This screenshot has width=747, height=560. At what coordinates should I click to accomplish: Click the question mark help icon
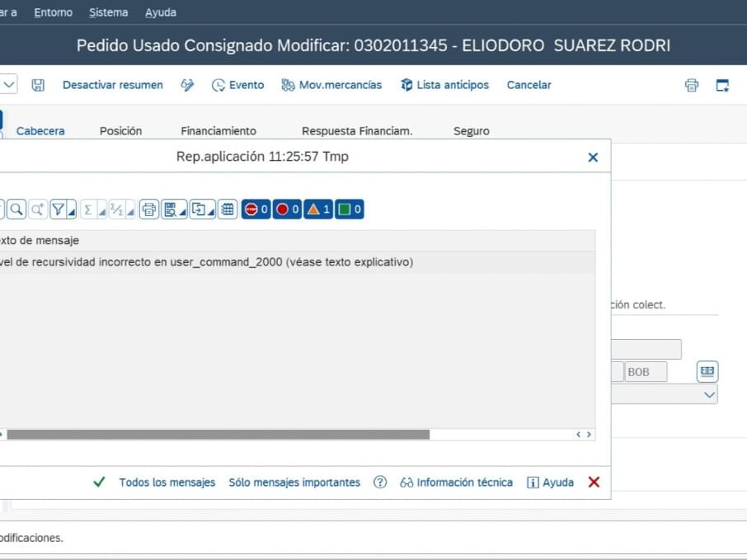pyautogui.click(x=380, y=482)
